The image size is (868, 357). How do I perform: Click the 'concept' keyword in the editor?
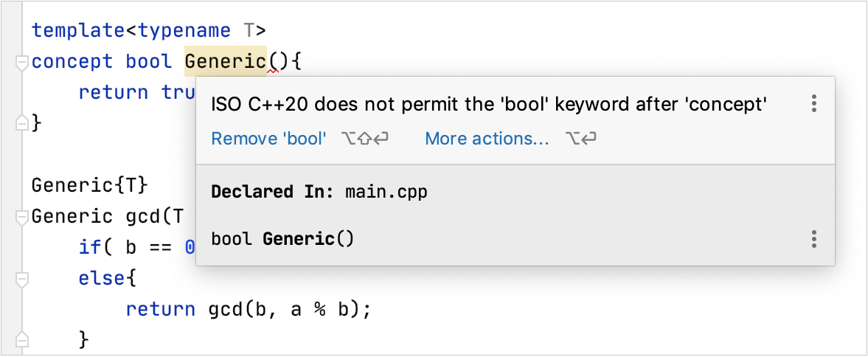[72, 62]
